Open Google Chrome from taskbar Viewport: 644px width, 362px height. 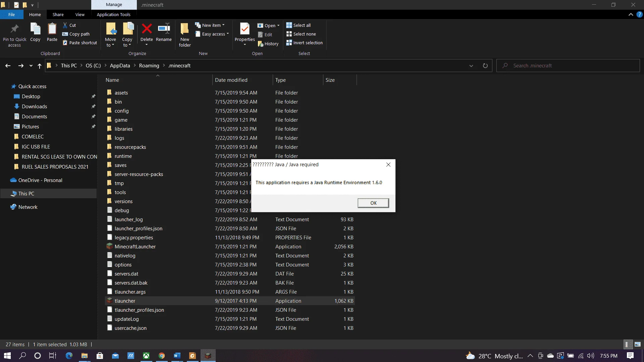click(x=162, y=356)
